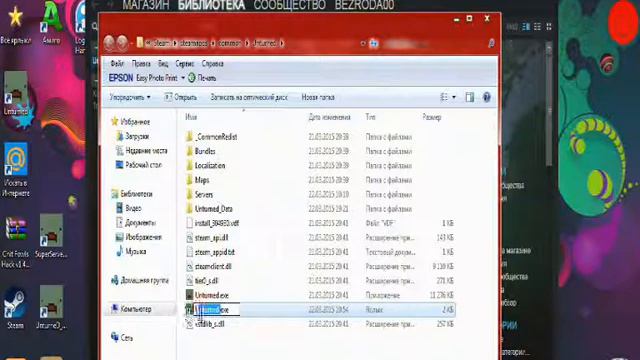Select the steam_appid.txt file
This screenshot has height=360, width=640.
(215, 252)
